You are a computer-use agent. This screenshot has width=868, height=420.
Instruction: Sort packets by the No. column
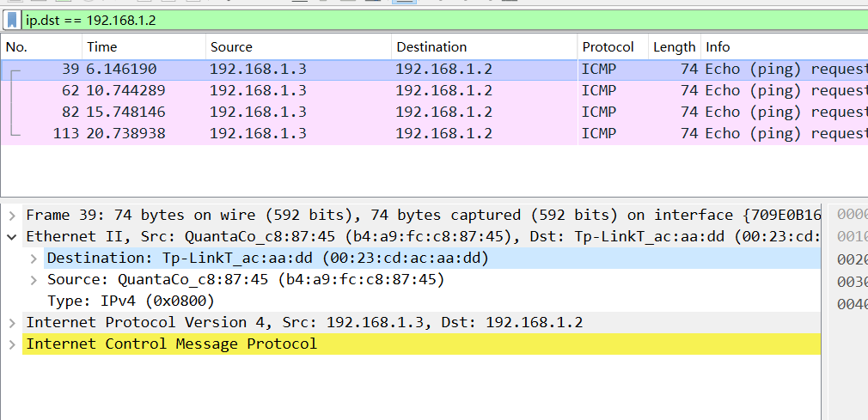pos(17,47)
